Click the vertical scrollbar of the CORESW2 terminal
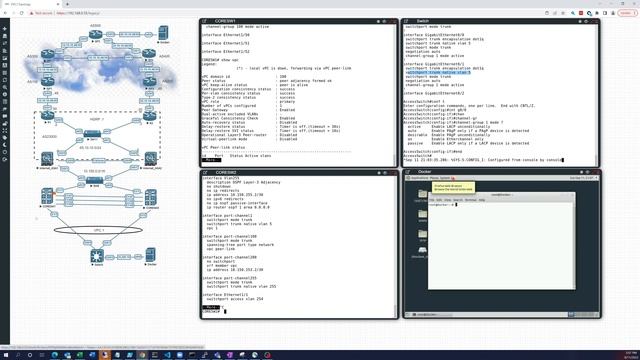This screenshot has height=360, width=640. 395,246
